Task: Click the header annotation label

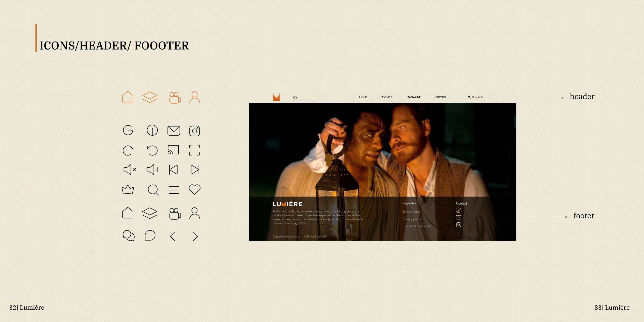Action: point(582,97)
